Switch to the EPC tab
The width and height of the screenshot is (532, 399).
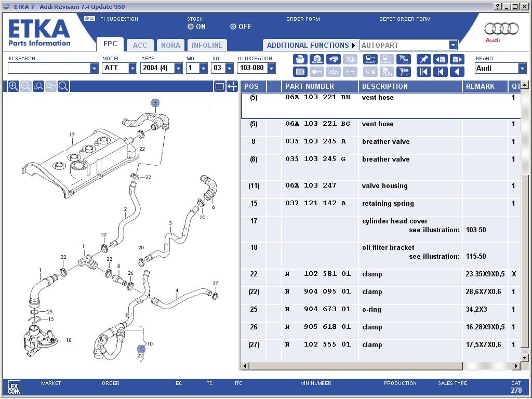110,44
